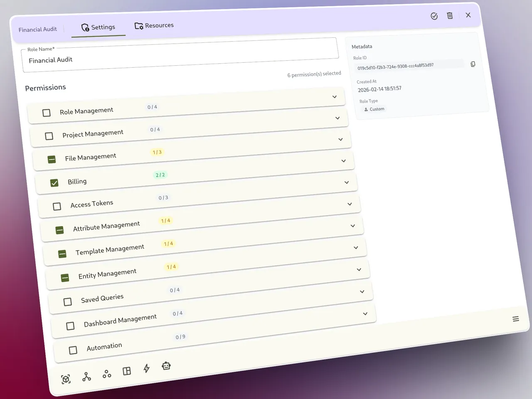The image size is (532, 399).
Task: Select the 3D cube entity icon
Action: pos(66,379)
